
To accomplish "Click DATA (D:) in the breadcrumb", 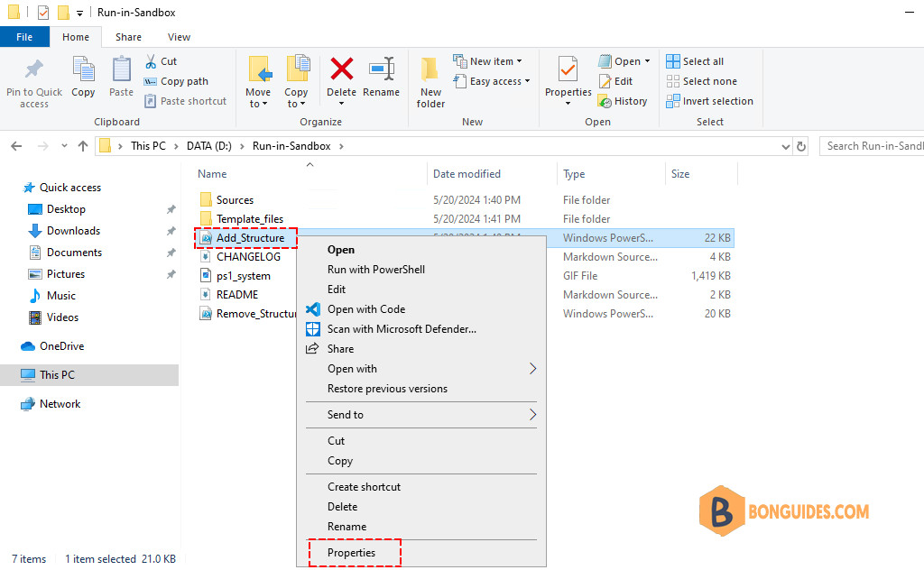I will [209, 146].
